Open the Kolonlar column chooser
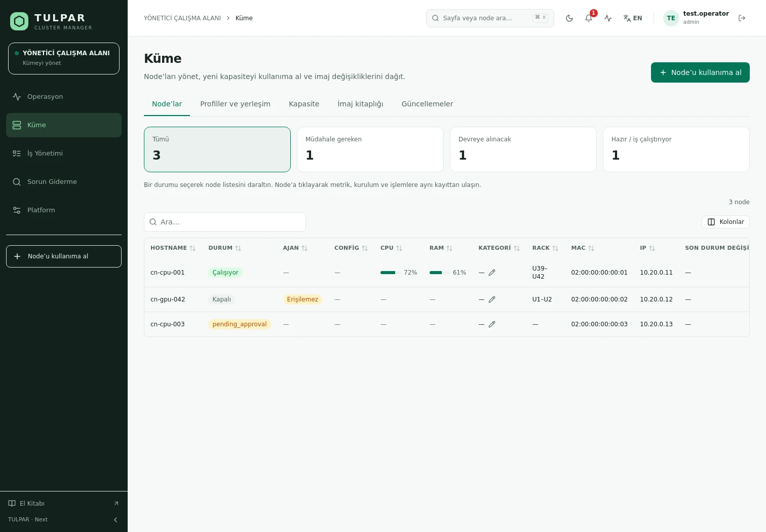The image size is (766, 532). [x=725, y=222]
